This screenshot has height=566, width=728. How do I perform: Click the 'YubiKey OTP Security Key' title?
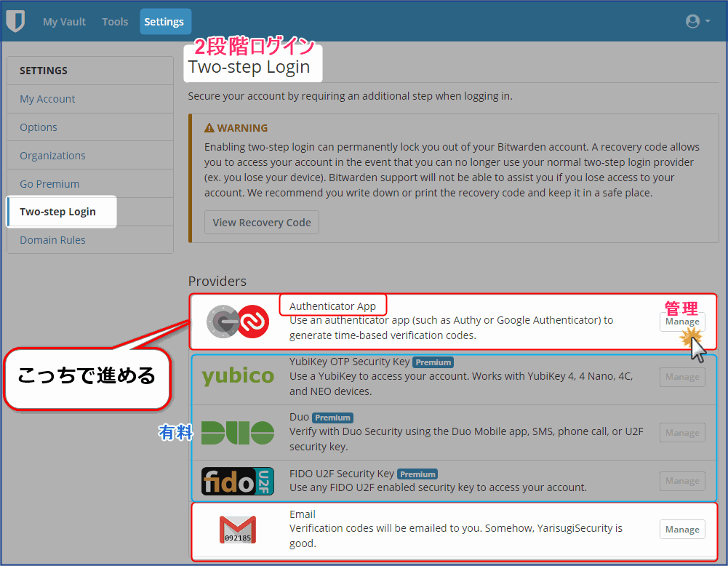349,362
